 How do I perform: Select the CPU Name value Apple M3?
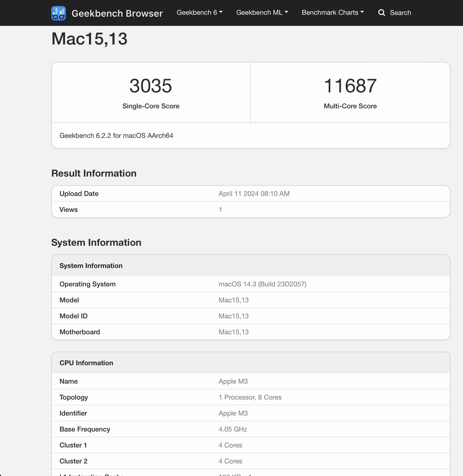point(233,381)
